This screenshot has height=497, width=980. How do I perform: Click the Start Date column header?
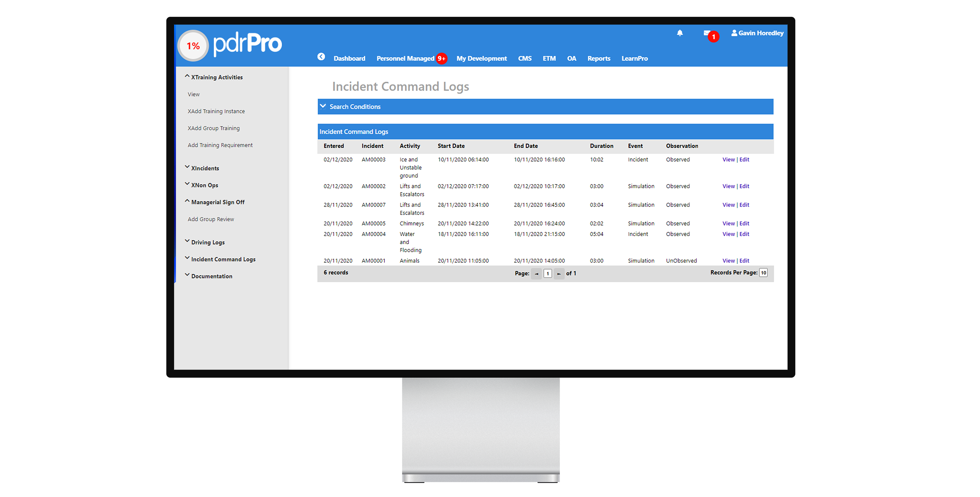(451, 146)
